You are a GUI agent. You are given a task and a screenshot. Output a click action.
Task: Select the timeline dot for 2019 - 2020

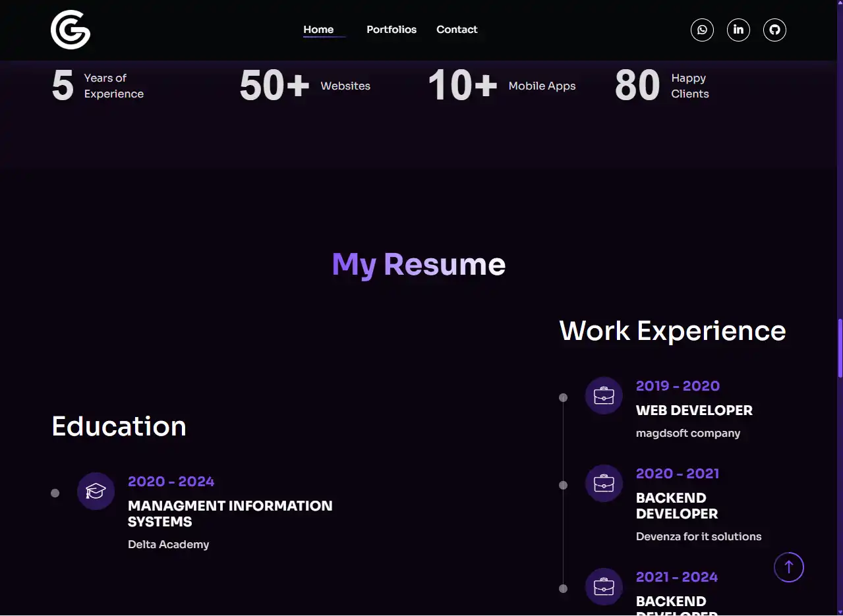click(563, 397)
